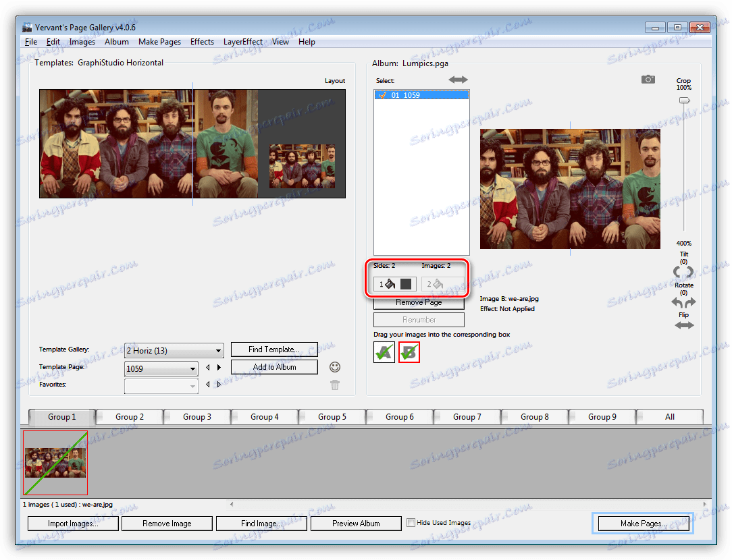Click the side 1 paint bucket fill icon
The height and width of the screenshot is (560, 732).
pos(390,284)
